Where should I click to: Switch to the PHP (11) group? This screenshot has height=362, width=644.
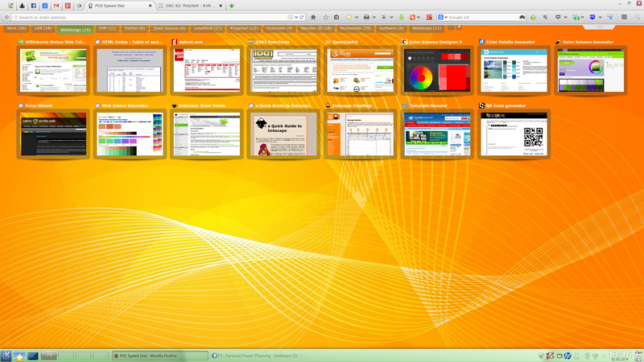coord(108,28)
